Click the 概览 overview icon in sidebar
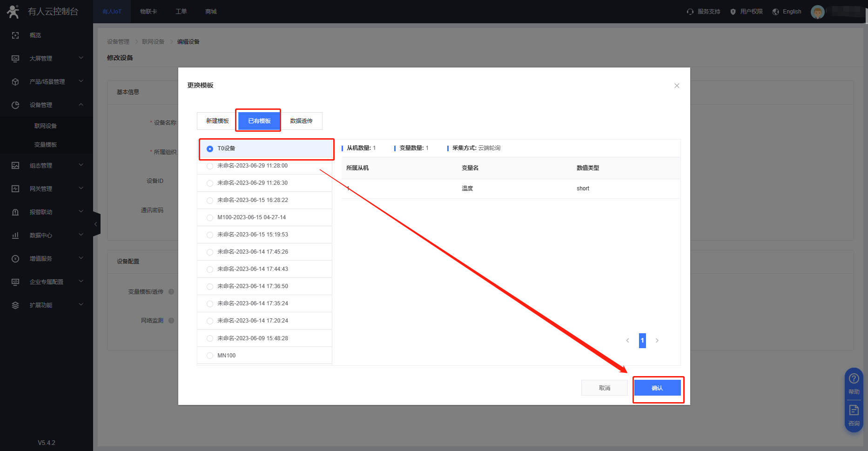 (15, 35)
